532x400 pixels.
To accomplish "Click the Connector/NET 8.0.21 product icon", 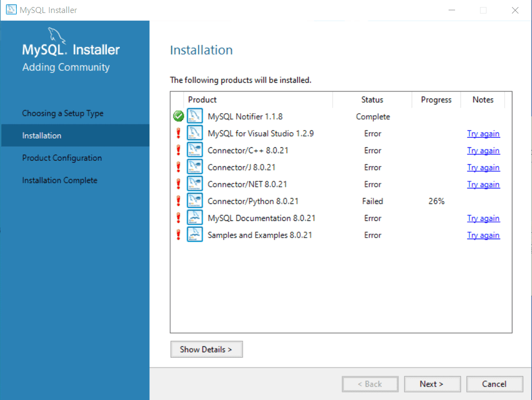I will pyautogui.click(x=194, y=183).
